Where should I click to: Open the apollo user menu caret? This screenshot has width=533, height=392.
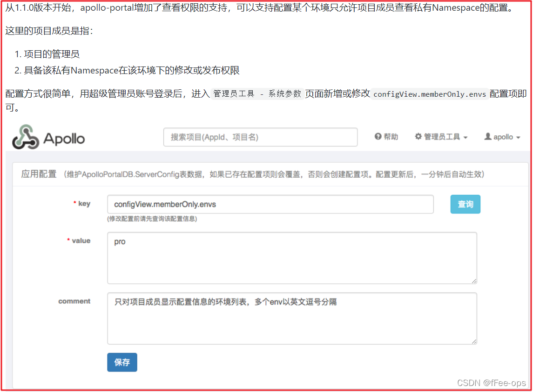point(519,138)
